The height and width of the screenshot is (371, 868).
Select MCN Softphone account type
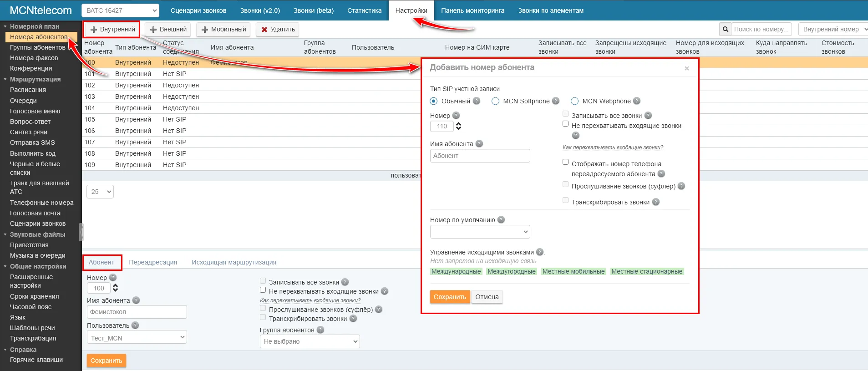[495, 101]
